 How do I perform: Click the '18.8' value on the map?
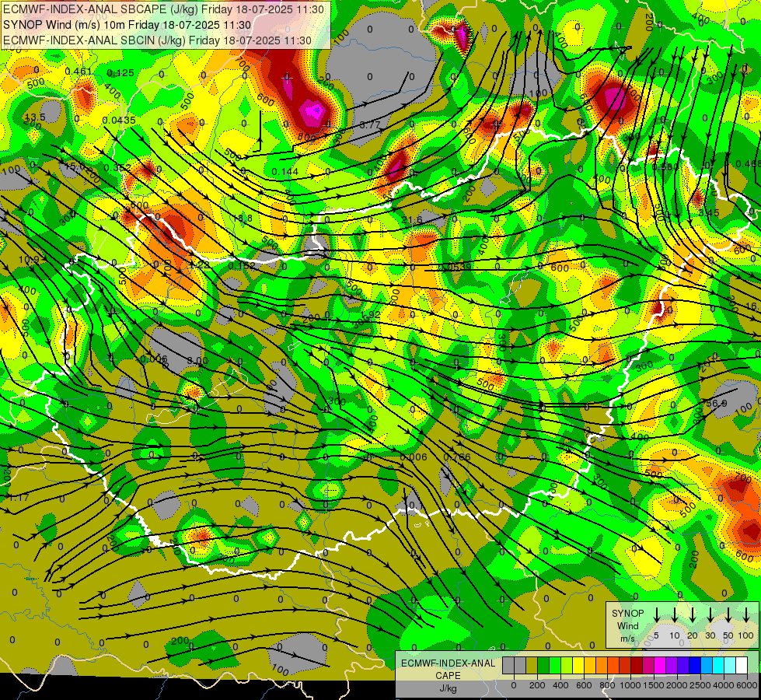pos(243,219)
